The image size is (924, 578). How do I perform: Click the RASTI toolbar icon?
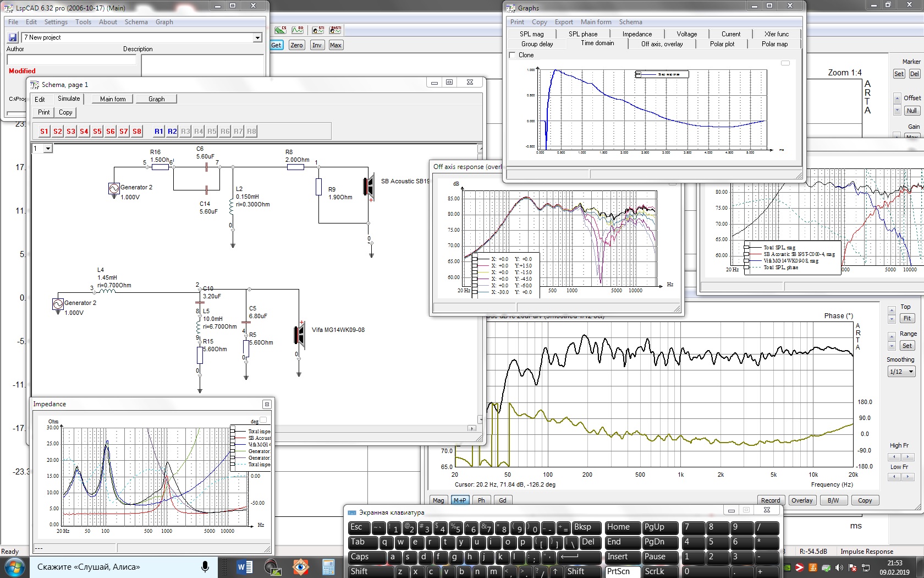tap(335, 30)
